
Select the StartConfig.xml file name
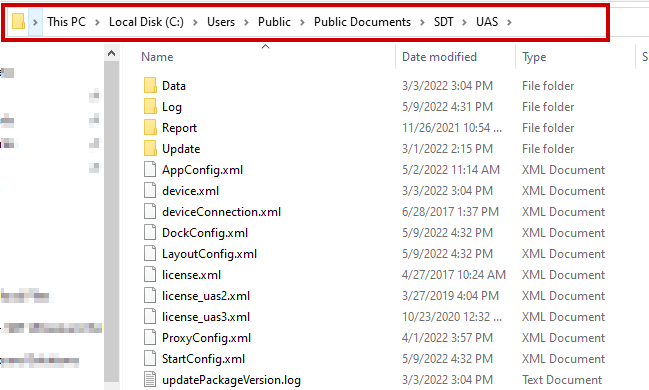point(203,359)
